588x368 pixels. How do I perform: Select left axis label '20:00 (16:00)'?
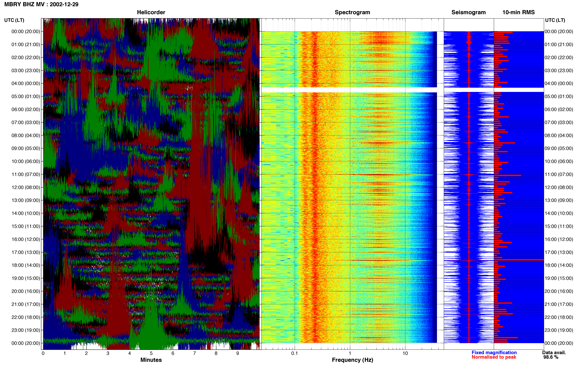26,291
